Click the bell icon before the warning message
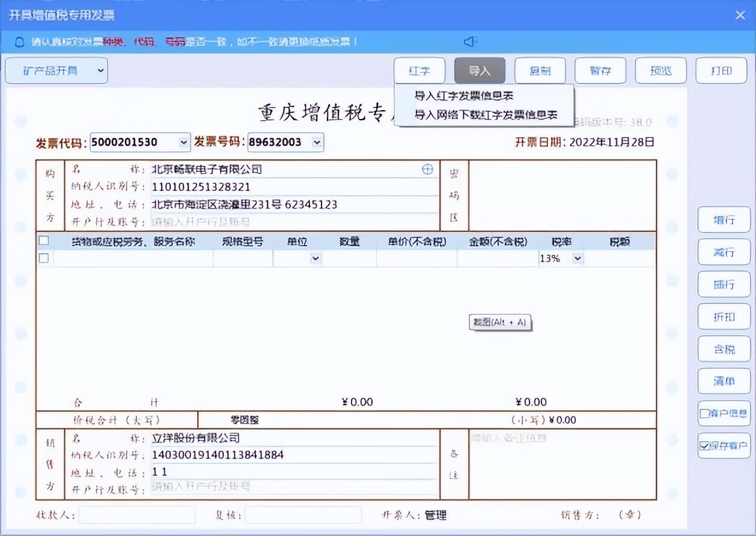Viewport: 756px width, 536px height. tap(19, 41)
